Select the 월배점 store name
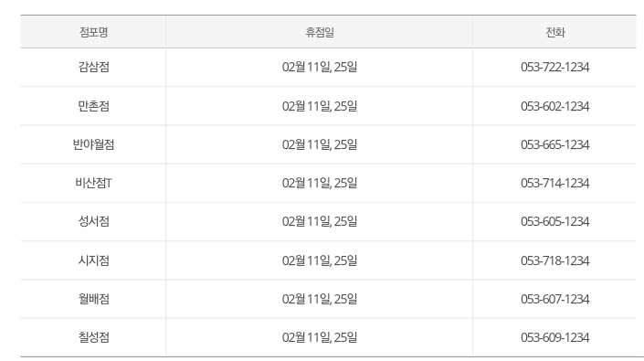 (x=94, y=299)
